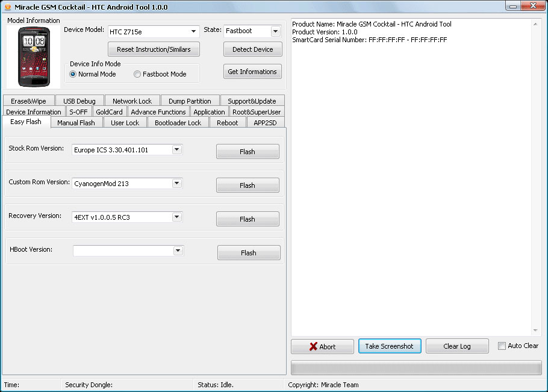The width and height of the screenshot is (548, 392).
Task: Expand the Stock Rom Version dropdown
Action: click(177, 149)
